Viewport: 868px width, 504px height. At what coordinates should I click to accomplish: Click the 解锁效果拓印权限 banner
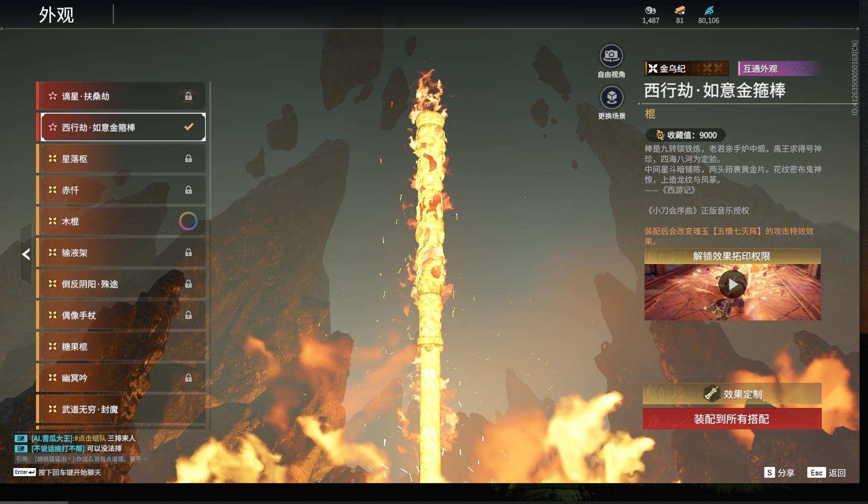coord(732,256)
